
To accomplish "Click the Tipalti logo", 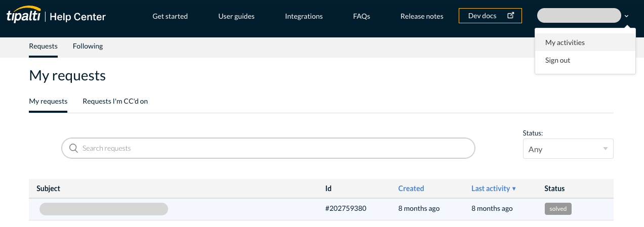I will tap(24, 16).
